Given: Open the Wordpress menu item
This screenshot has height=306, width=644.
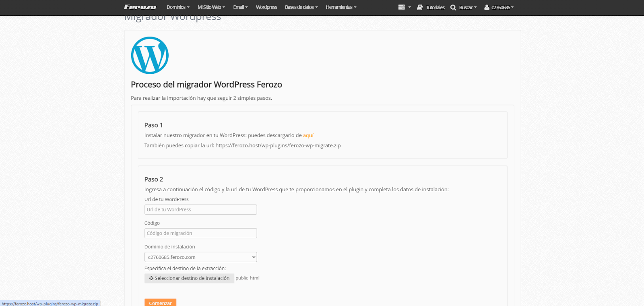Looking at the screenshot, I should 266,7.
